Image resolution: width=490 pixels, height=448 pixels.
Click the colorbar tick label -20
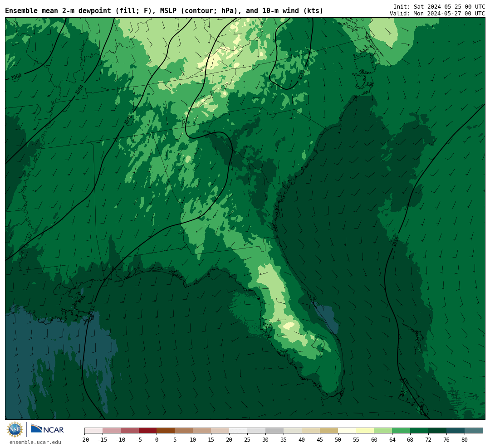pyautogui.click(x=84, y=439)
